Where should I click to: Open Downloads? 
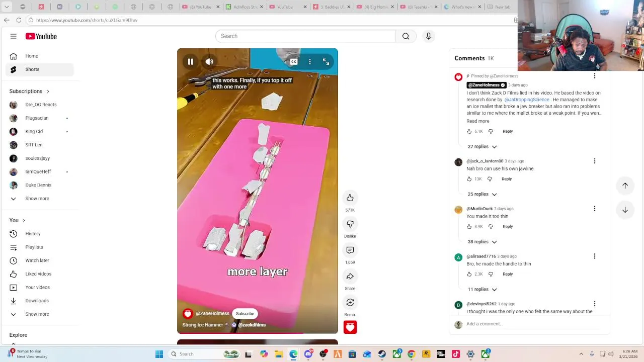coord(40,301)
